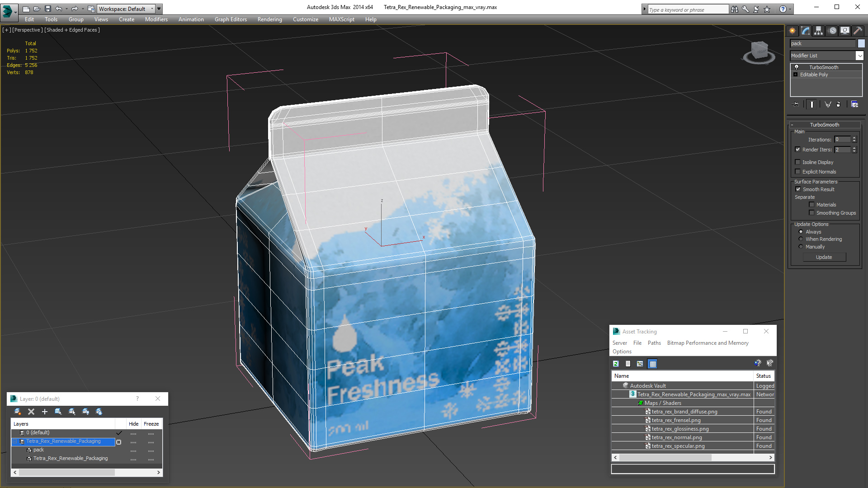Click the pack object color swatch

[x=861, y=43]
